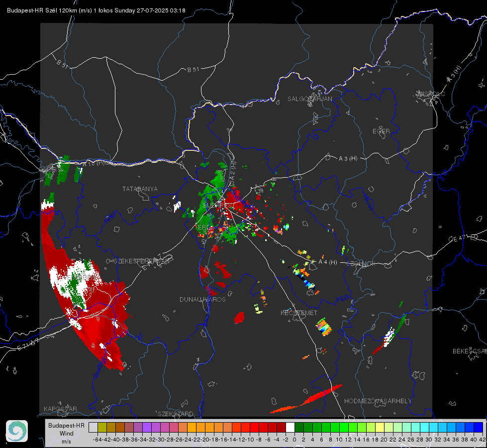Click the swirl logo icon beside the legend

coord(17,431)
